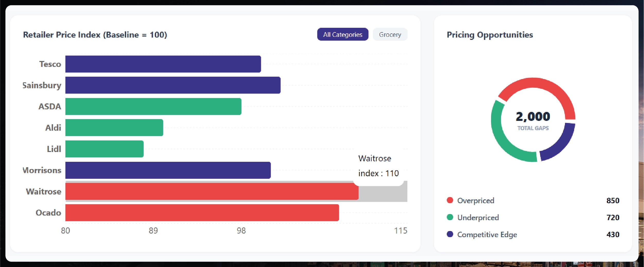Click the Competitive Edge legend label
This screenshot has width=644, height=267.
pyautogui.click(x=487, y=234)
